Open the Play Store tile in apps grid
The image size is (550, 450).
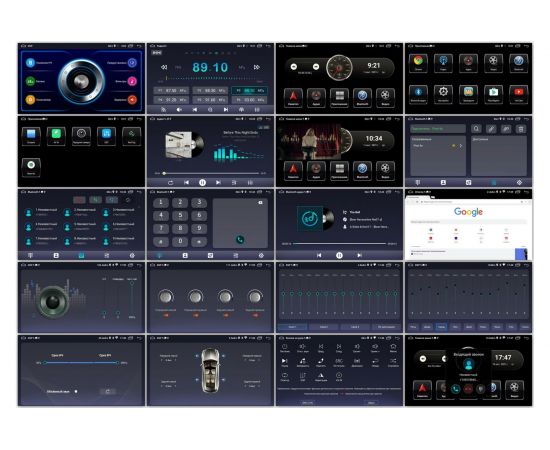(x=493, y=94)
